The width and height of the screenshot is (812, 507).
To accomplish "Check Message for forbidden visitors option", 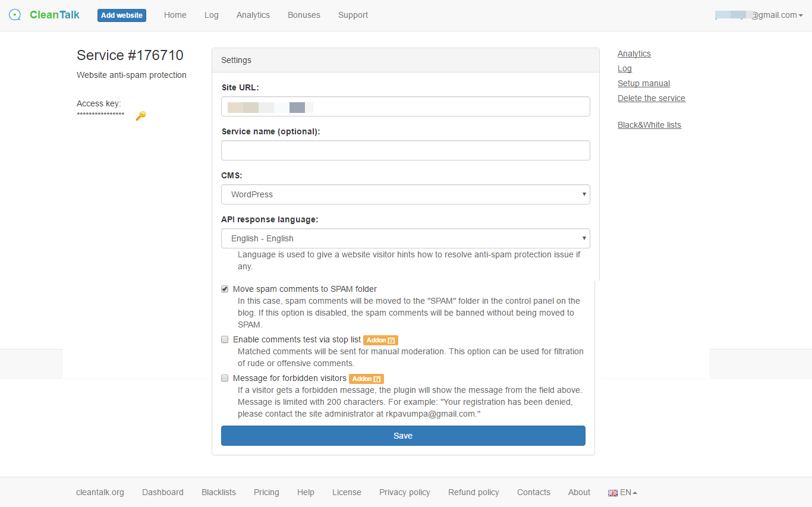I will [225, 379].
